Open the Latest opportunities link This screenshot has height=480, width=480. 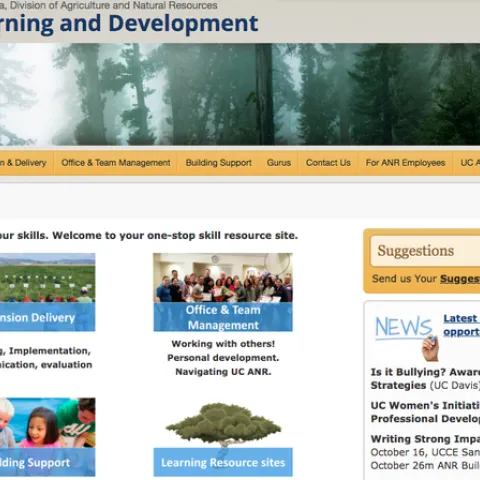[x=462, y=325]
